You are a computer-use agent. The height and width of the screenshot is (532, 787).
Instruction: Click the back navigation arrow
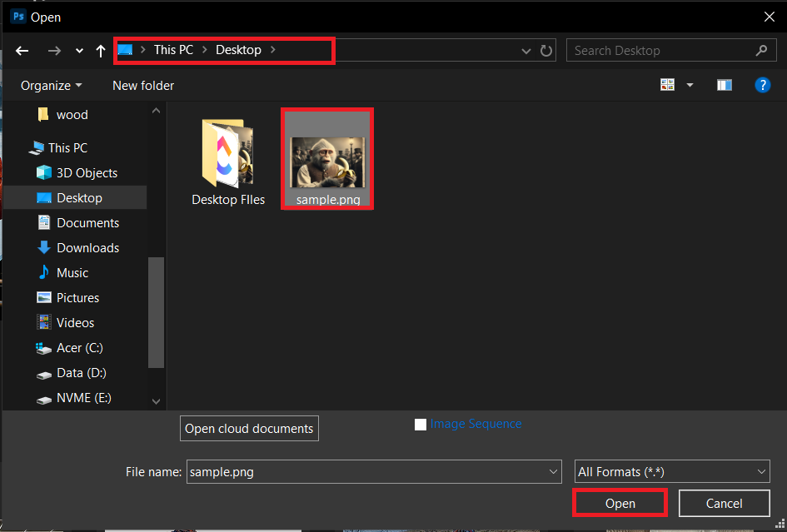click(x=22, y=51)
